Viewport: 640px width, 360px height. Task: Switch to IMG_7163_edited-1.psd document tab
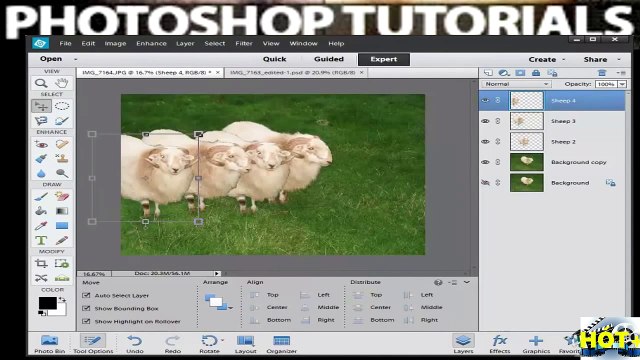click(293, 73)
